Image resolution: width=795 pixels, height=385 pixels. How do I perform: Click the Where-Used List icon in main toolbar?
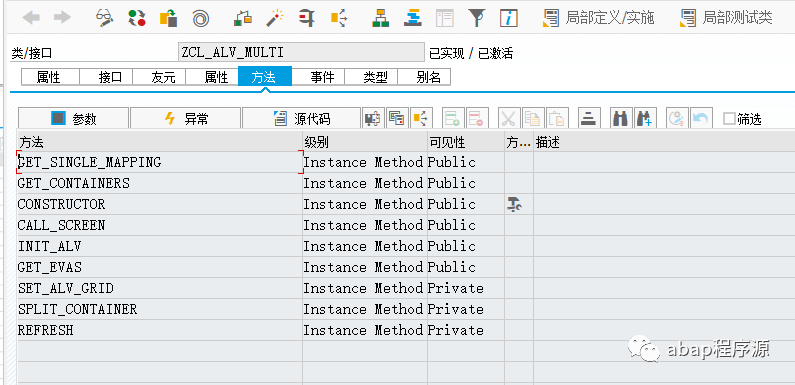339,18
